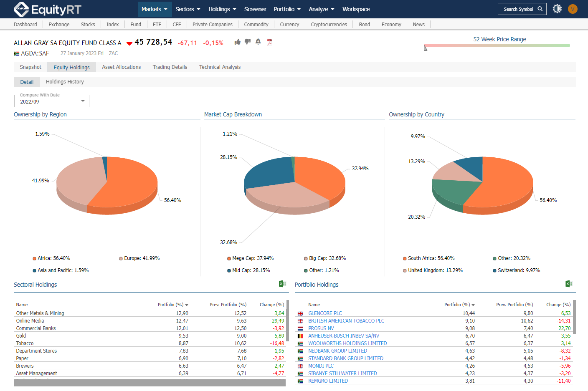This screenshot has width=588, height=391.
Task: Sort Sectoral Holdings by Portfolio (%)
Action: coord(173,305)
